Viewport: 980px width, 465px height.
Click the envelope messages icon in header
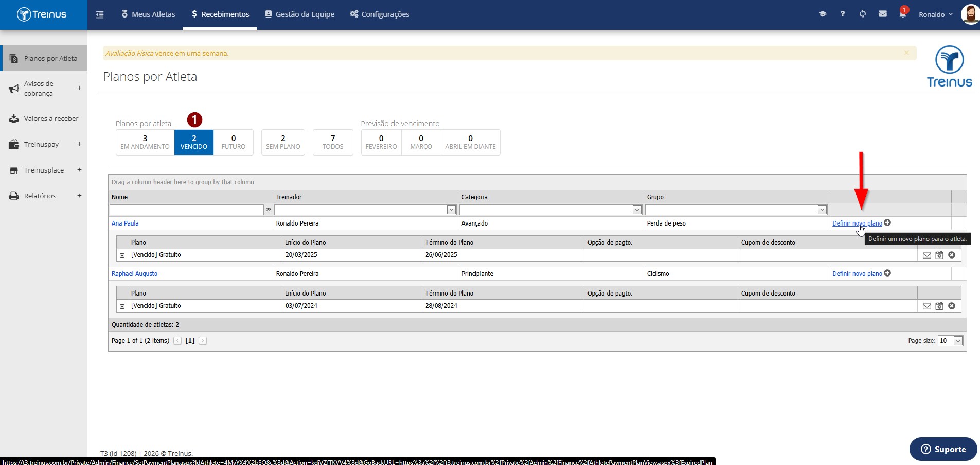coord(883,14)
